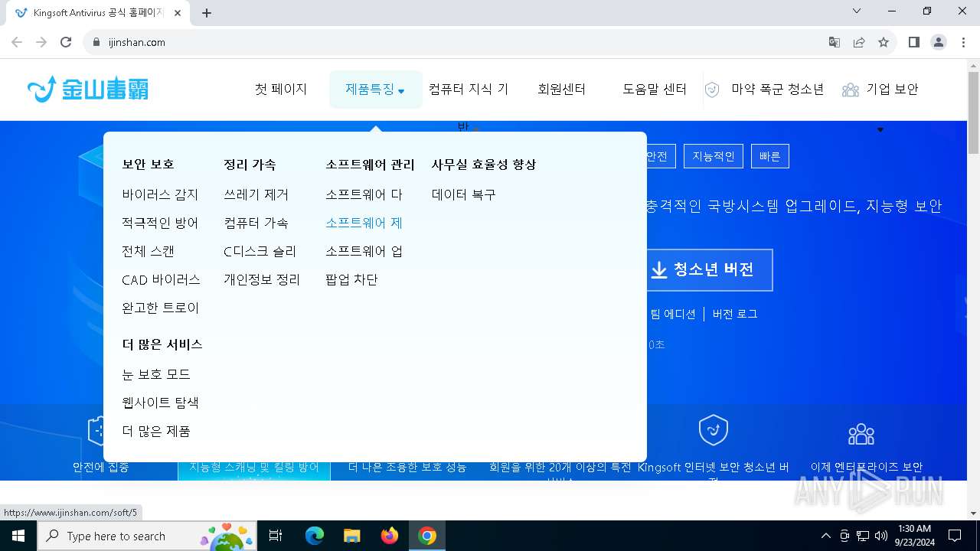Image resolution: width=980 pixels, height=551 pixels.
Task: Open 기업 보안 nav item
Action: 893,90
